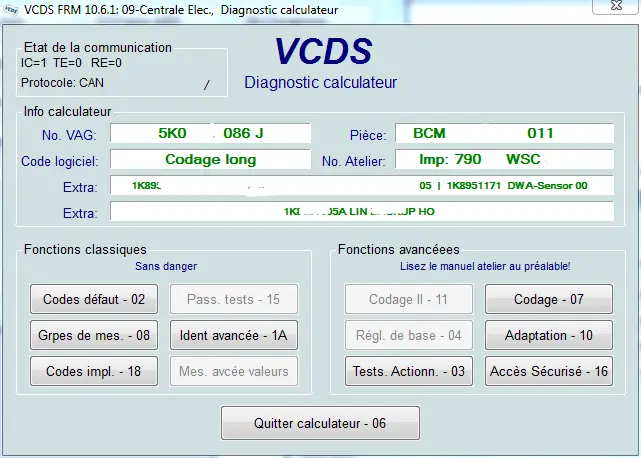This screenshot has height=458, width=641.
Task: Click Grpes de mes. - 08 button
Action: click(x=94, y=335)
